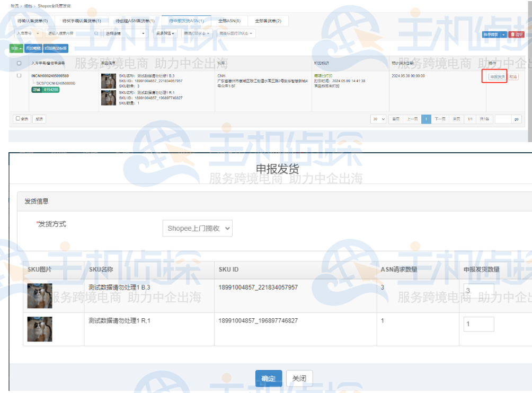Switch to the 全部ASN(8) tab
The width and height of the screenshot is (532, 393).
229,21
